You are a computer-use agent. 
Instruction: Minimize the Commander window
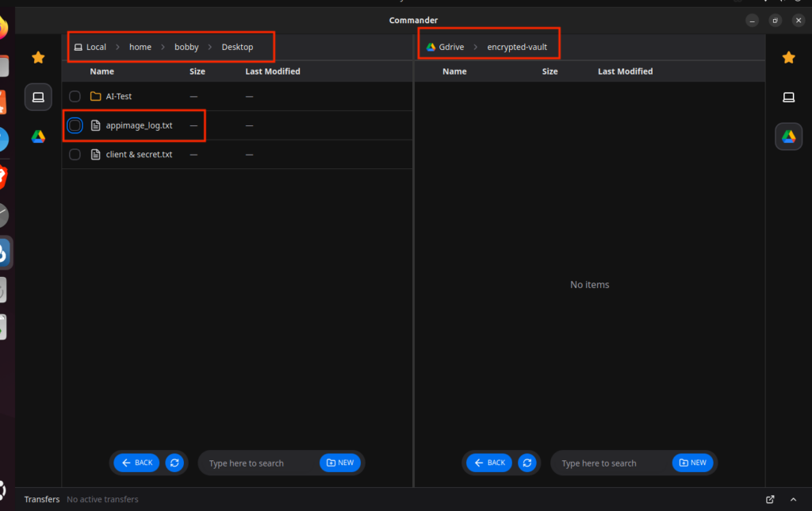tap(752, 20)
